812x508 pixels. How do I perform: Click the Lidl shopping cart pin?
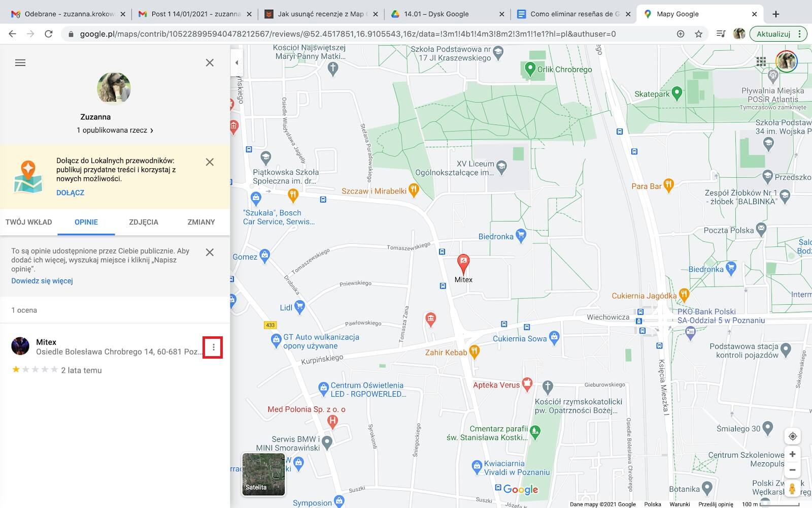(x=299, y=306)
